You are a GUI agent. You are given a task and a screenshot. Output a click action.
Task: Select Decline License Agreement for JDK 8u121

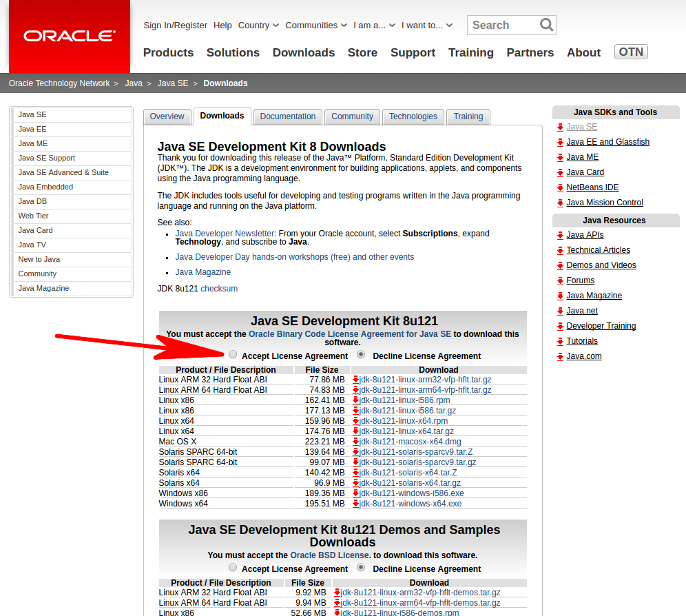coord(361,354)
